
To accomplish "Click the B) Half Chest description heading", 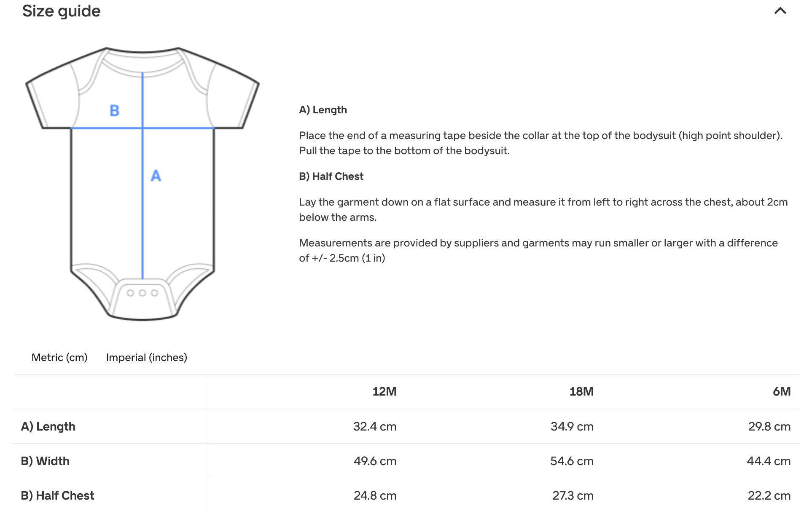I will click(x=331, y=177).
